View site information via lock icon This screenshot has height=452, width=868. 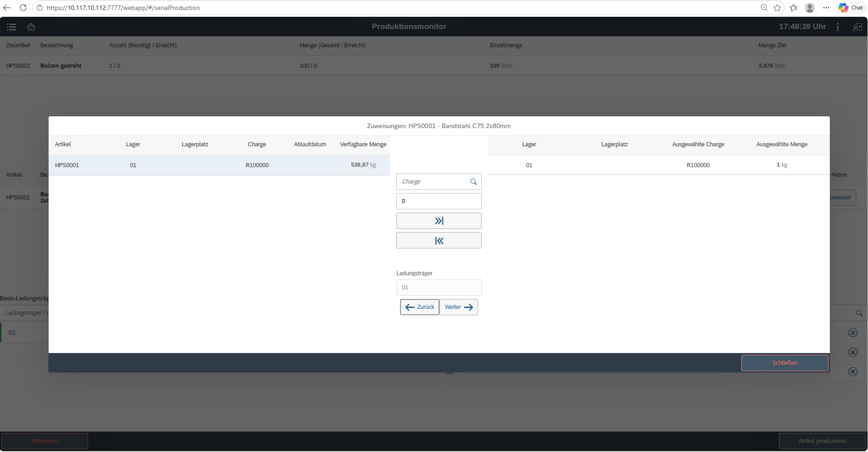(x=39, y=8)
